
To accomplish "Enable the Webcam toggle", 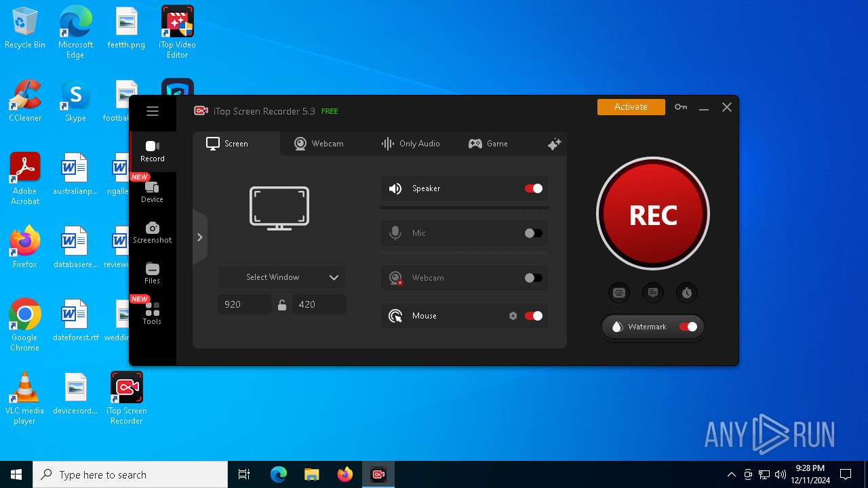I will [x=534, y=278].
